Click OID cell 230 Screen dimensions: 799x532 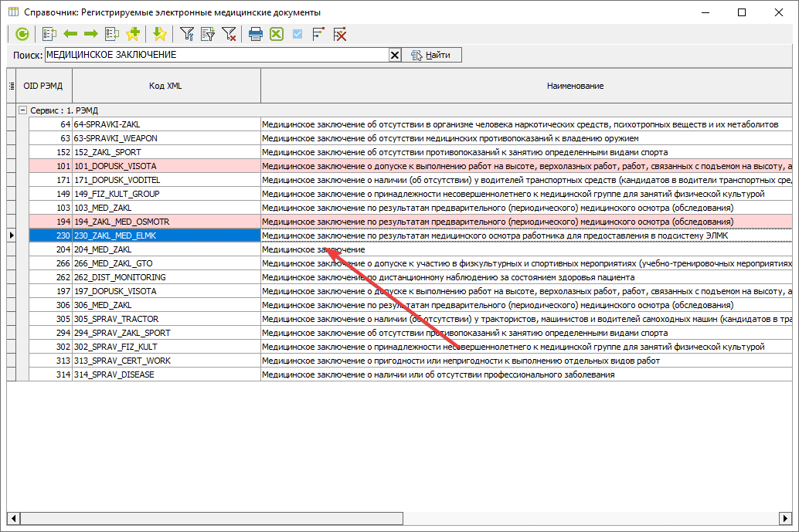click(x=50, y=236)
